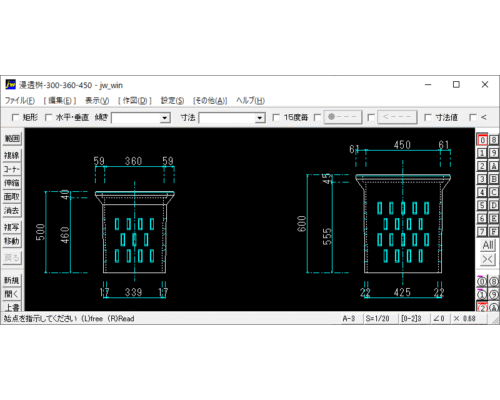The height and width of the screenshot is (400, 500).
Task: Click the 移動 tool button
Action: click(12, 241)
